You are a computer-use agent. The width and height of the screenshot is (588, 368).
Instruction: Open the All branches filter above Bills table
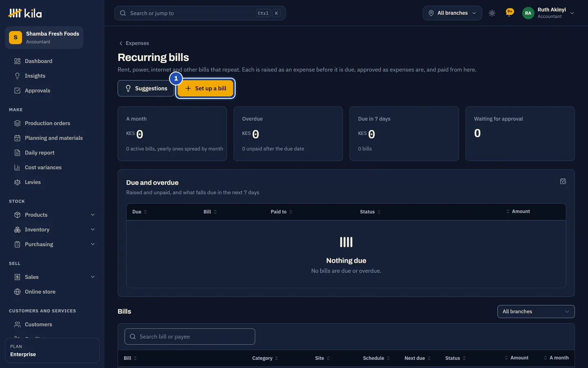[536, 312]
